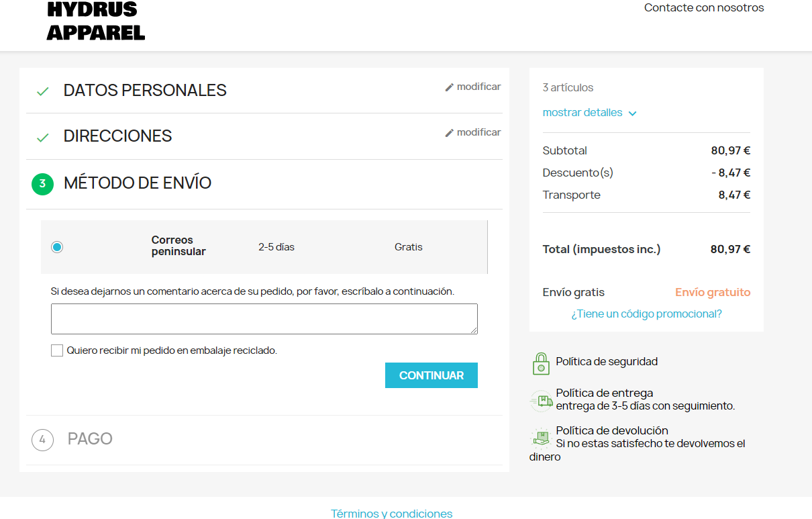This screenshot has width=812, height=519.
Task: Click the Política de seguridad text
Action: (607, 362)
